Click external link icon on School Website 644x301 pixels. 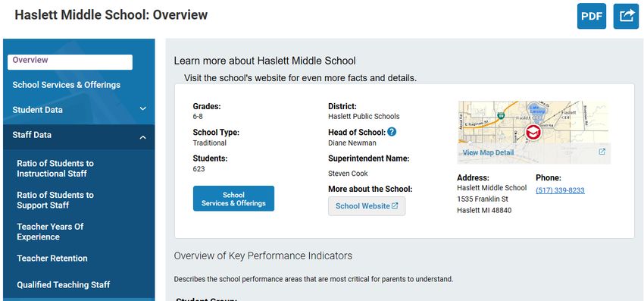coord(395,206)
